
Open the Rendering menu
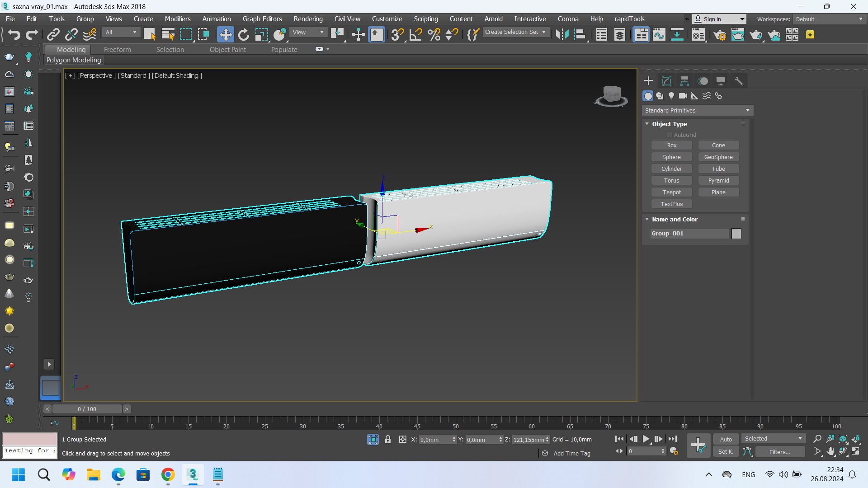[x=308, y=19]
